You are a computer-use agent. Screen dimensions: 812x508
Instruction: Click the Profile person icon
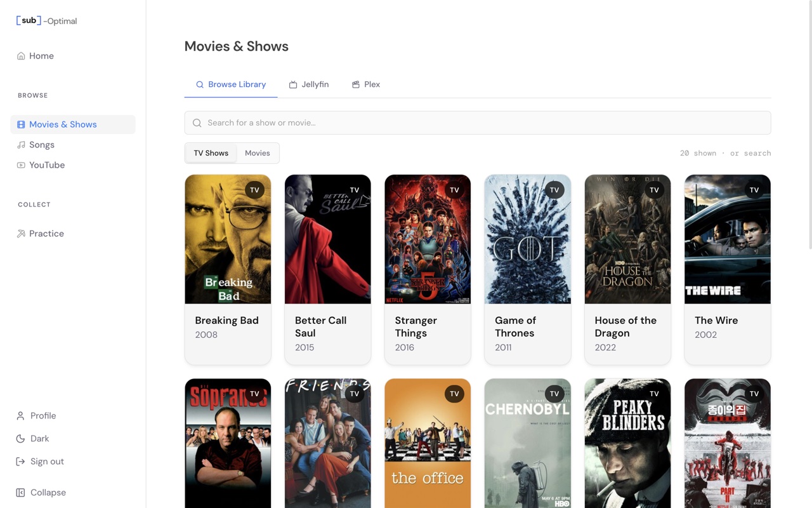(20, 416)
